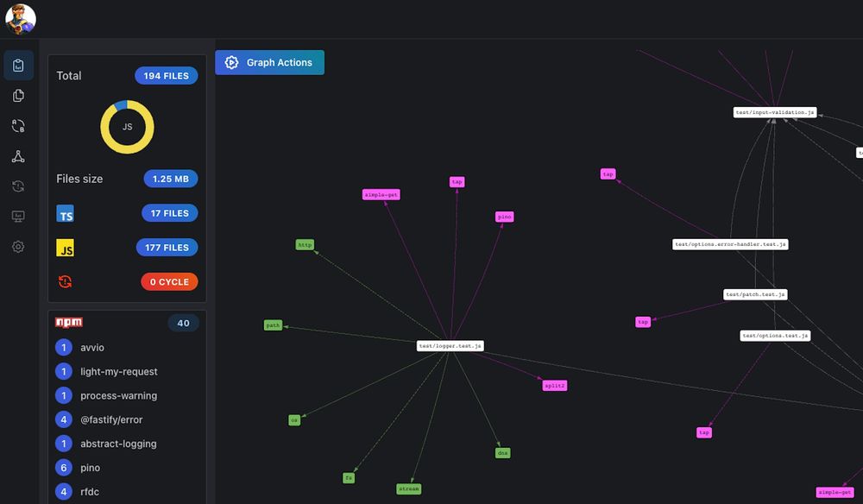Click the 0 CYCLE red badge
The height and width of the screenshot is (504, 863).
click(169, 281)
